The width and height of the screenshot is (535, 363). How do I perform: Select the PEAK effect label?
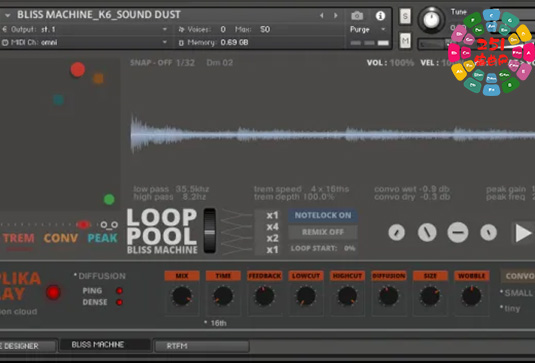(102, 238)
